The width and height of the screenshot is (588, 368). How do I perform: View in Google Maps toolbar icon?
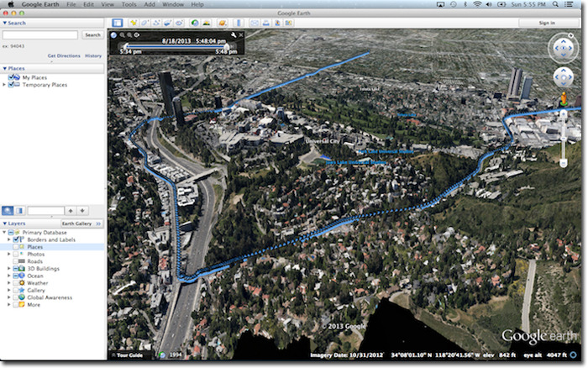coord(289,23)
